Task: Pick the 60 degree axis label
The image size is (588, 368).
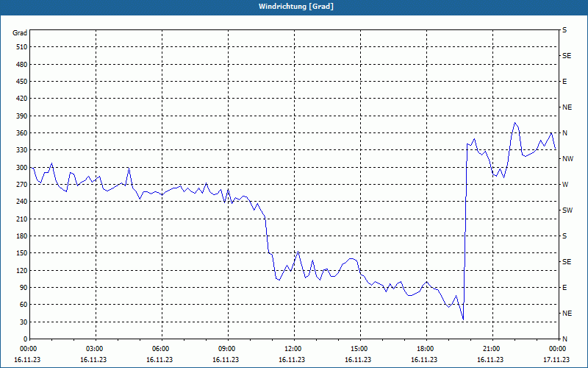Action: click(24, 305)
